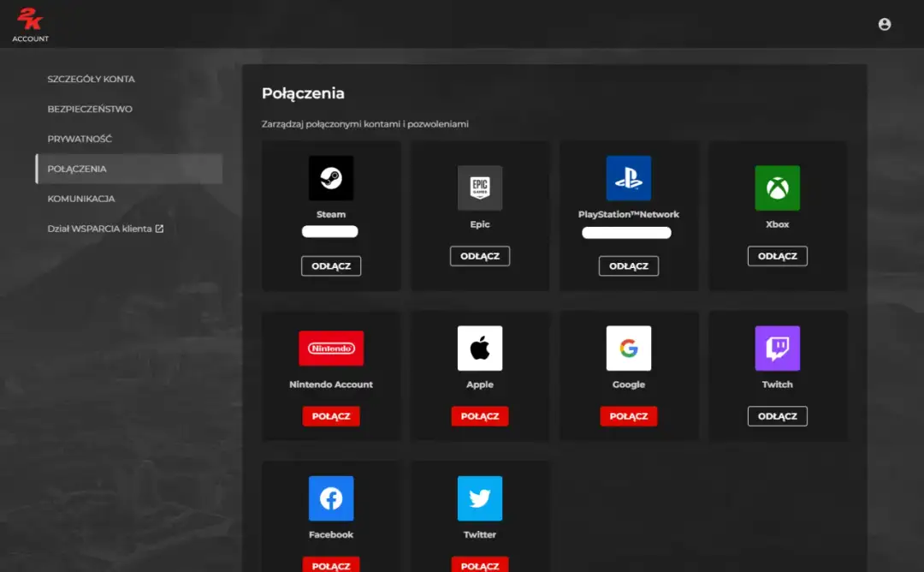This screenshot has width=924, height=572.
Task: Select the Facebook icon
Action: 331,498
